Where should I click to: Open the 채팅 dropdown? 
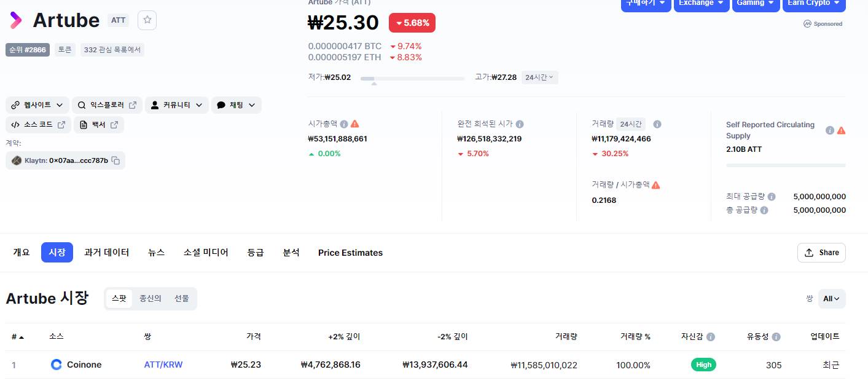click(x=237, y=105)
